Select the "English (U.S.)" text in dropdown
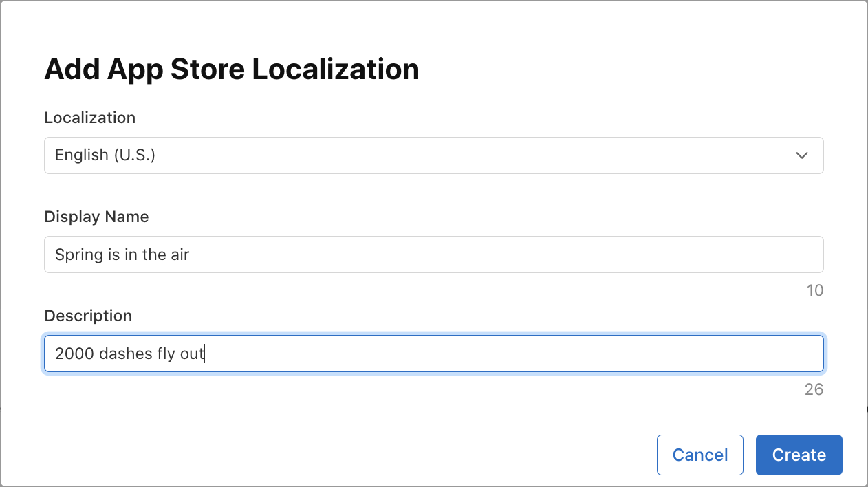Image resolution: width=868 pixels, height=487 pixels. coord(105,155)
